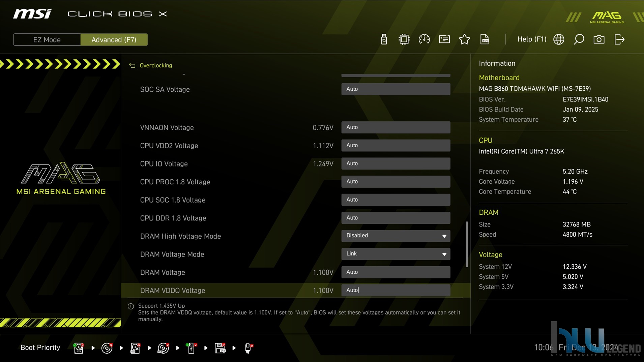Select optical disc boot priority icon
The image size is (644, 362).
pos(107,348)
